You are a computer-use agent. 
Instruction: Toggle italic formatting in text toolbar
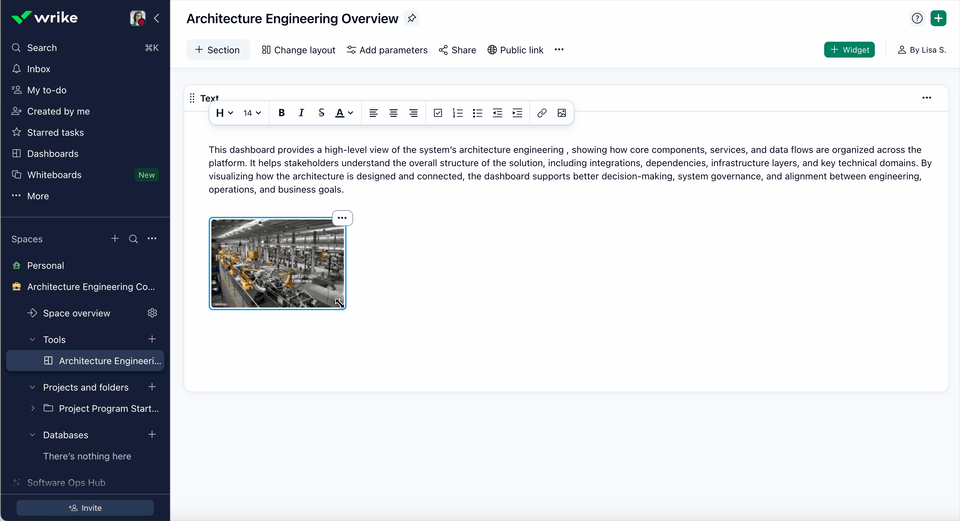[301, 113]
